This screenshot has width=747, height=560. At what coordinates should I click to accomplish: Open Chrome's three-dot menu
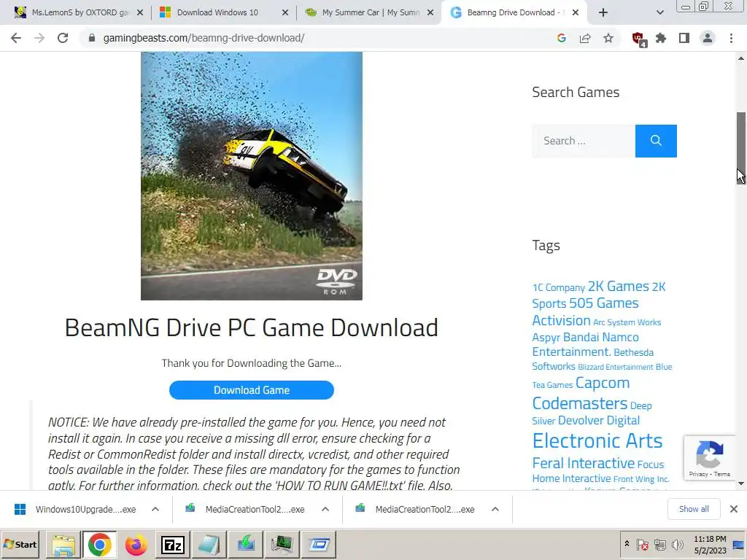click(x=731, y=38)
